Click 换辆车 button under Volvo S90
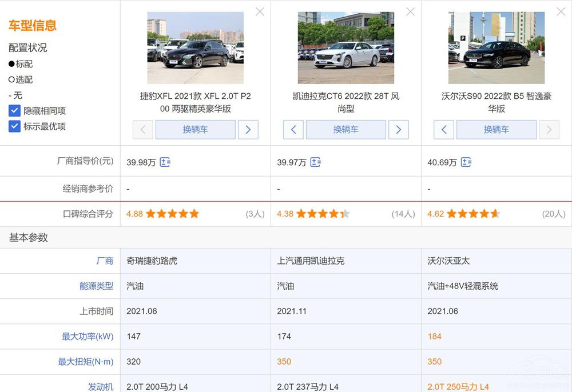This screenshot has height=392, width=572. point(496,130)
